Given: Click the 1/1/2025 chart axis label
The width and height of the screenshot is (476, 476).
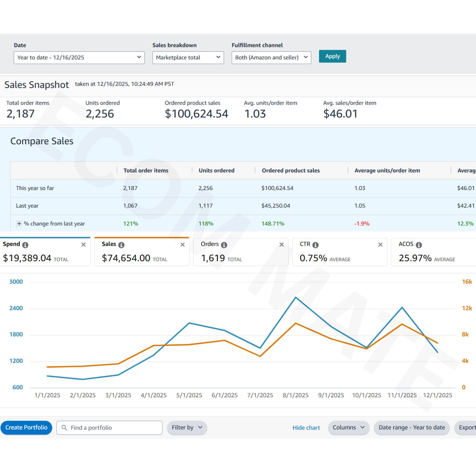Looking at the screenshot, I should [x=47, y=395].
